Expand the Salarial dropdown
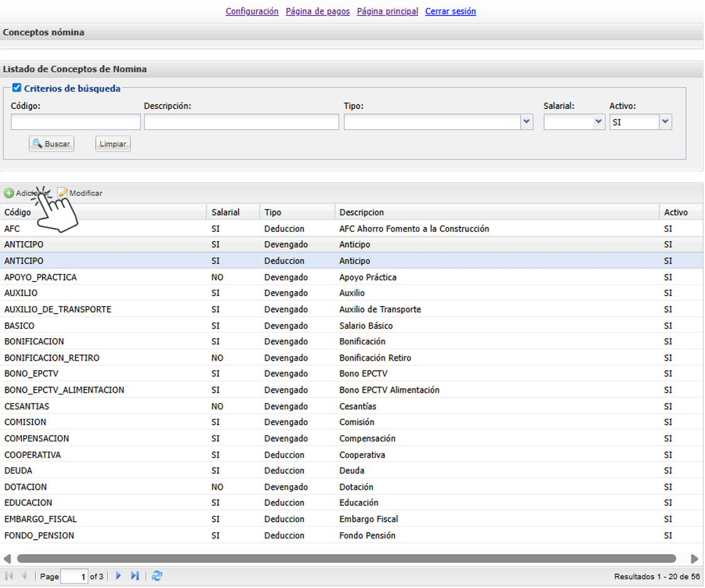 point(598,123)
